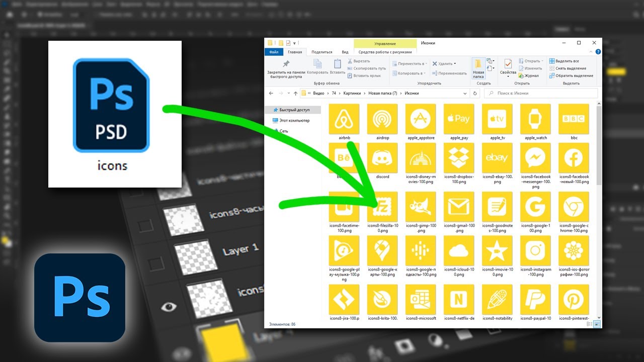Choose Вставить ярлык in the ribbon

point(364,76)
